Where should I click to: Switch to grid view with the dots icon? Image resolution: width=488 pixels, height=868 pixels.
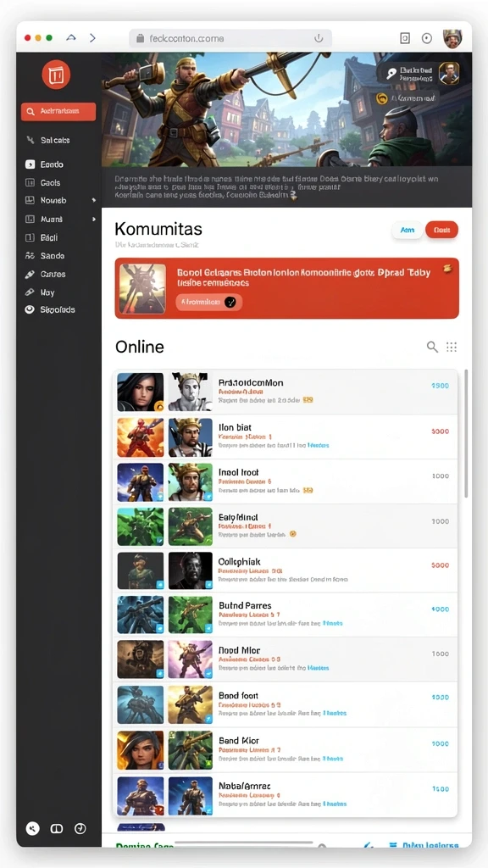coord(452,347)
